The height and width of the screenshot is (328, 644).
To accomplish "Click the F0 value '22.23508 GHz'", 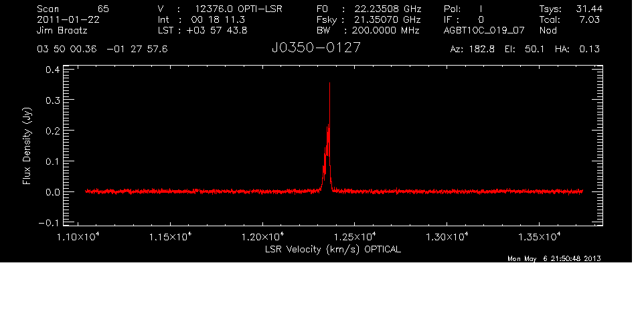I will click(x=388, y=9).
